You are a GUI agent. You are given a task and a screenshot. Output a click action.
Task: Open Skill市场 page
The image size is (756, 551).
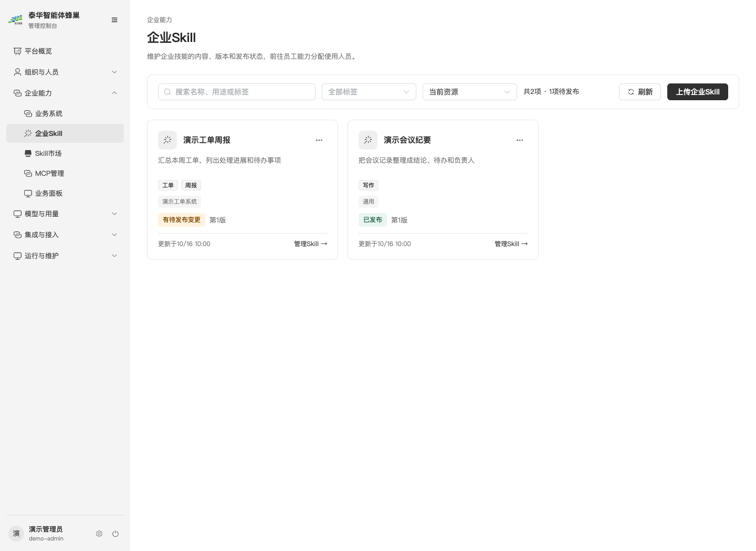pyautogui.click(x=65, y=153)
